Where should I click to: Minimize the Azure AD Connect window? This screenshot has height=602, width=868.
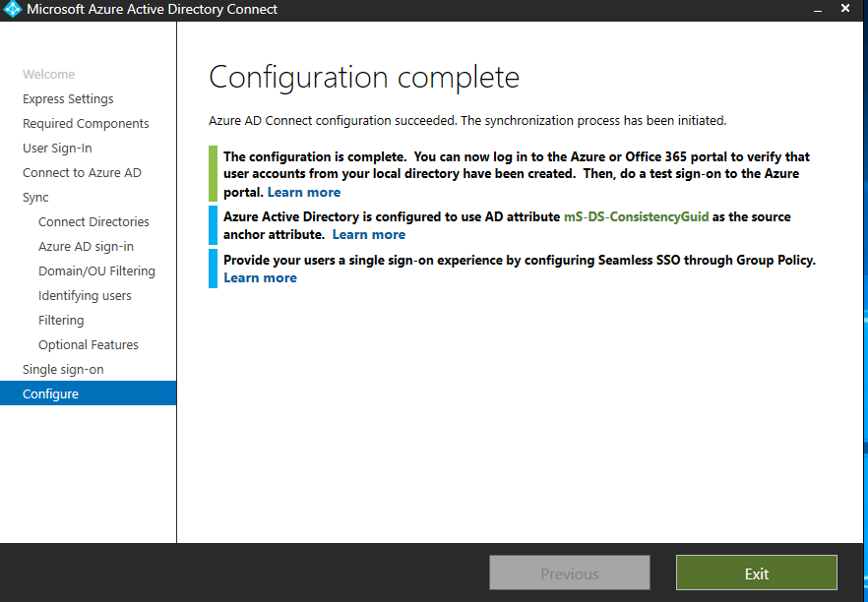(x=817, y=10)
